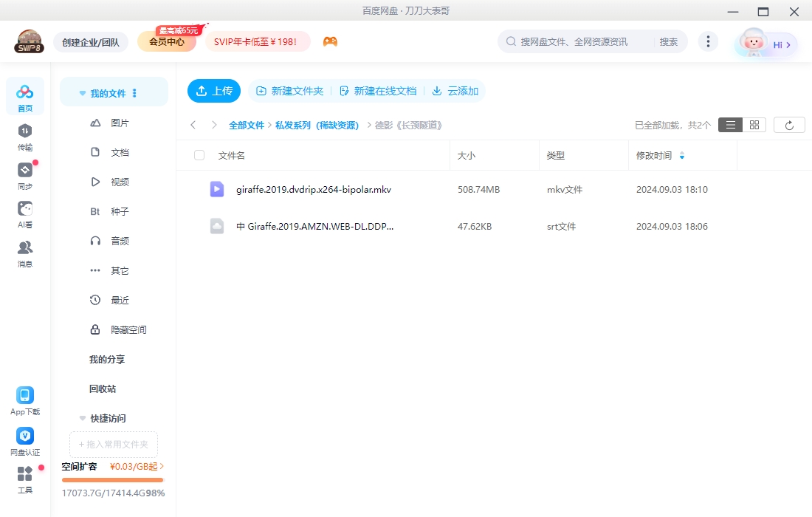Collapse the 快捷访问 section

pyautogui.click(x=82, y=418)
